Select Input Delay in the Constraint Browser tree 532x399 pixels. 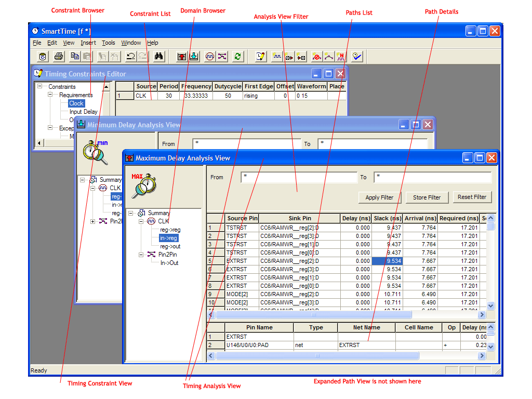[x=84, y=112]
